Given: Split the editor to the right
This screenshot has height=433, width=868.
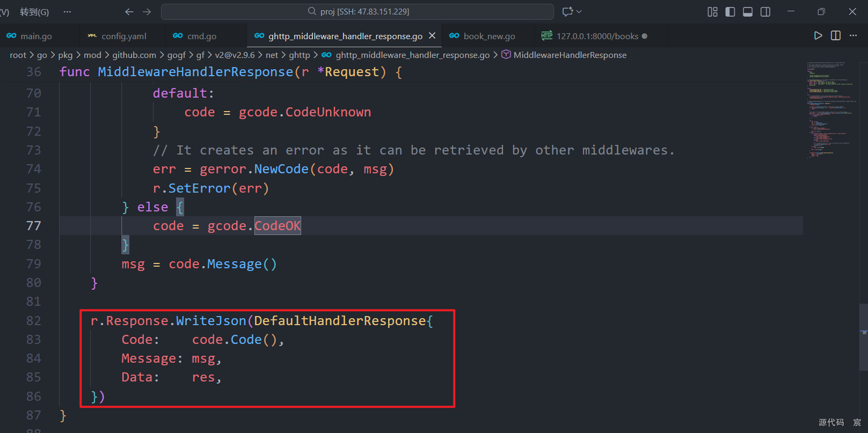Looking at the screenshot, I should (836, 35).
